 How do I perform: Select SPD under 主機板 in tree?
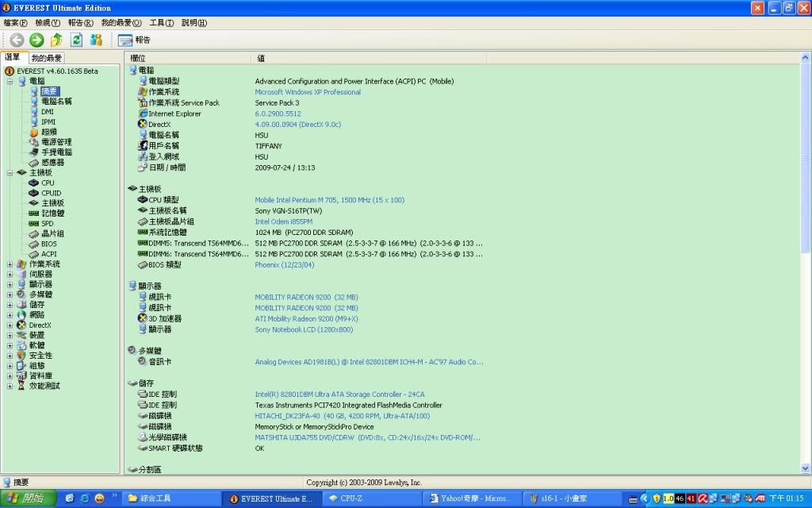[48, 224]
